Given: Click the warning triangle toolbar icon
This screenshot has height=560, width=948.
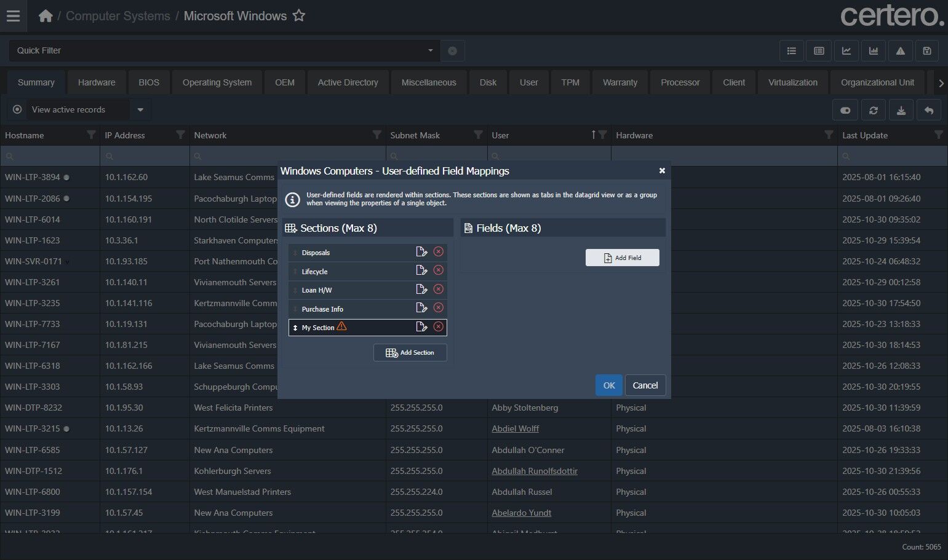Looking at the screenshot, I should coord(900,51).
